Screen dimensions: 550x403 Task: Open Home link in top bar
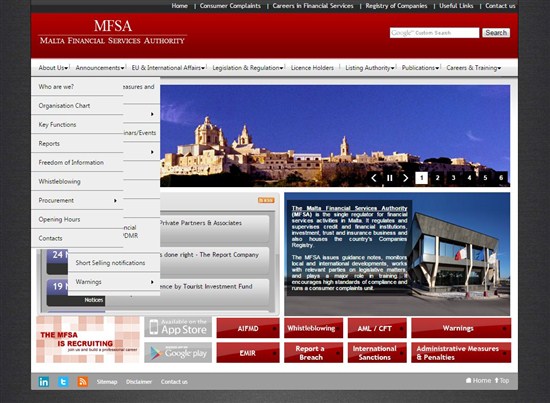pyautogui.click(x=180, y=6)
